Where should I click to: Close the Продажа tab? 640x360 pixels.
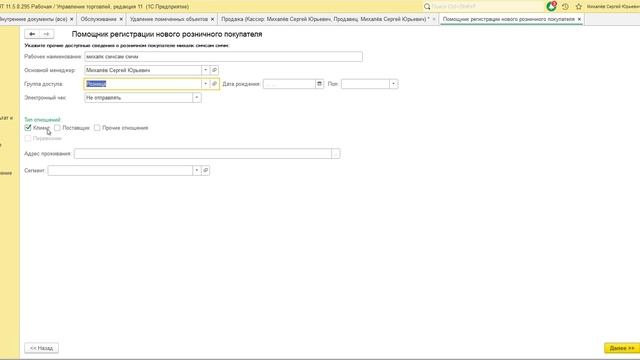434,19
